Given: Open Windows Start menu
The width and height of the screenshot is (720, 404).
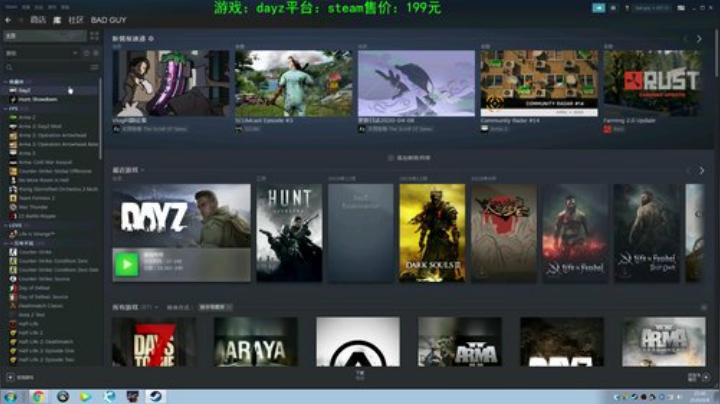Looking at the screenshot, I should pos(10,396).
